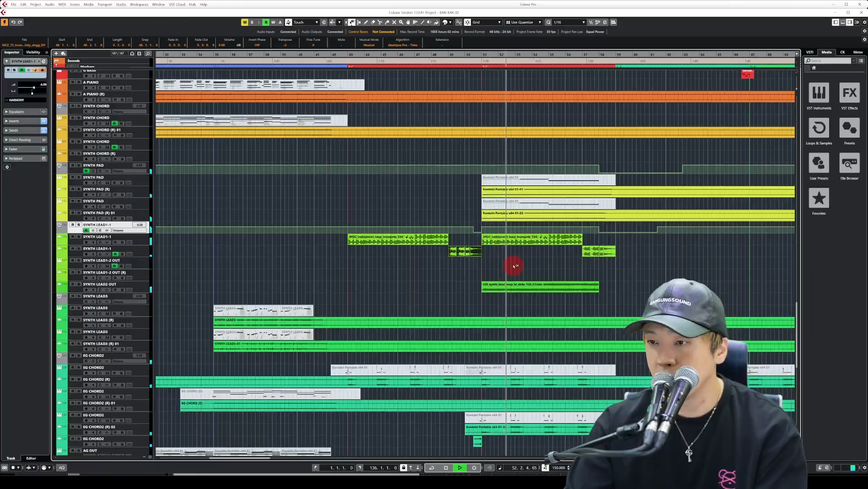This screenshot has width=868, height=489.
Task: Expand the Inserts inspector section
Action: click(25, 121)
